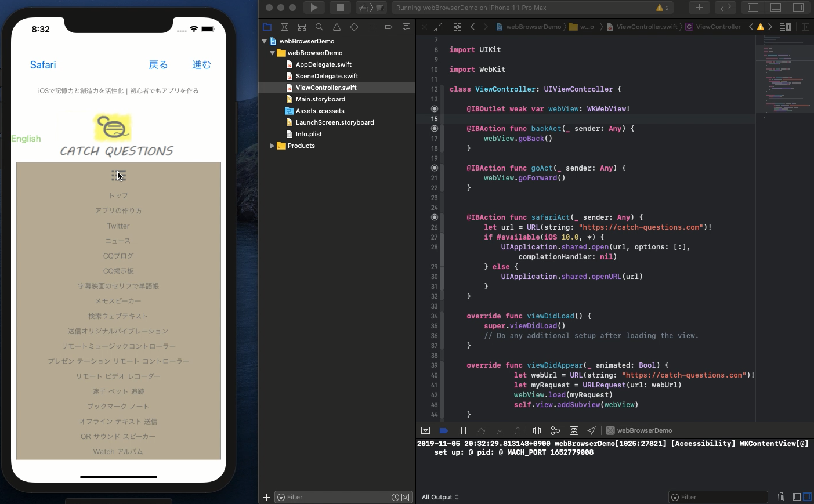The width and height of the screenshot is (814, 504).
Task: Toggle console pane visibility button
Action: pyautogui.click(x=807, y=497)
